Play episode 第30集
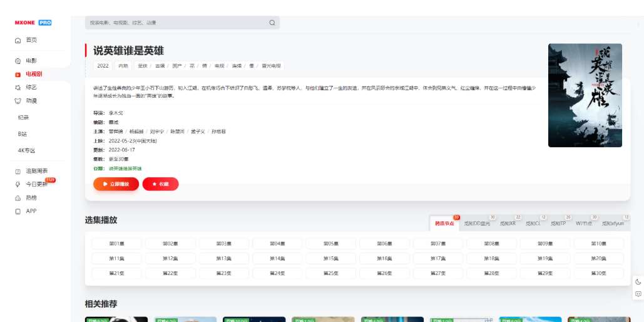This screenshot has height=322, width=644. tap(598, 274)
